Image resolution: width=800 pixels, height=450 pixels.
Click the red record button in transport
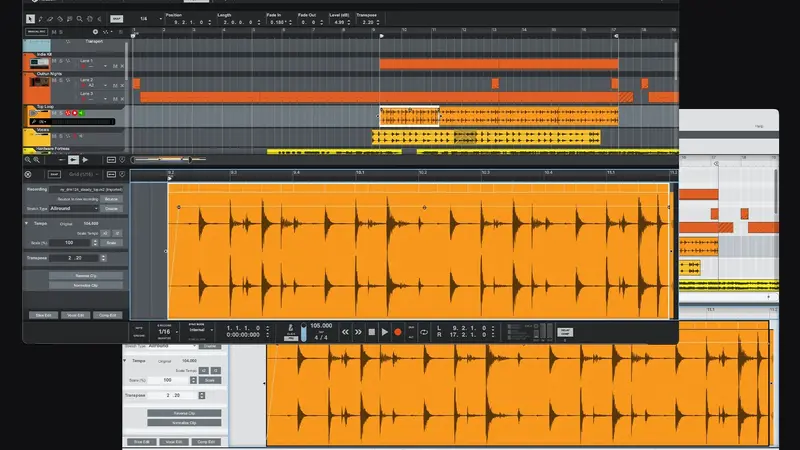tap(398, 332)
